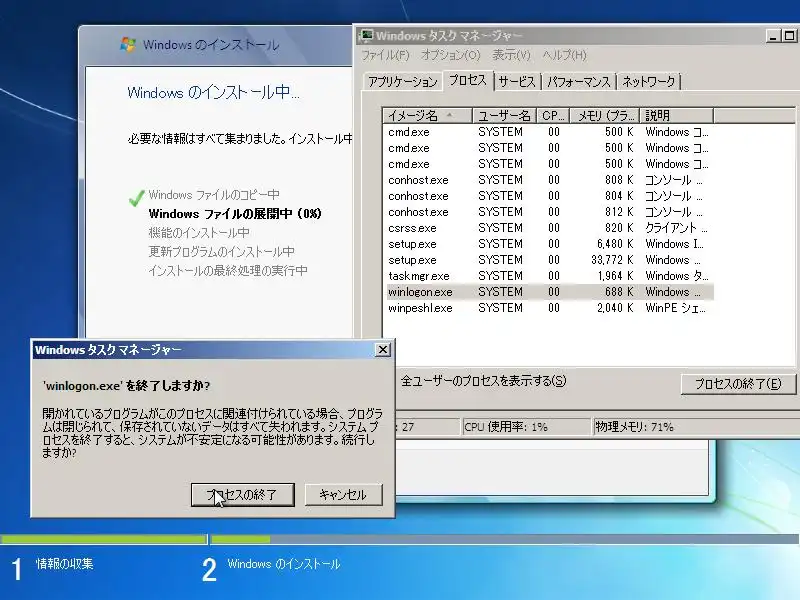This screenshot has height=600, width=800.
Task: Click the Windows のインストール progress bar
Action: coord(505,539)
